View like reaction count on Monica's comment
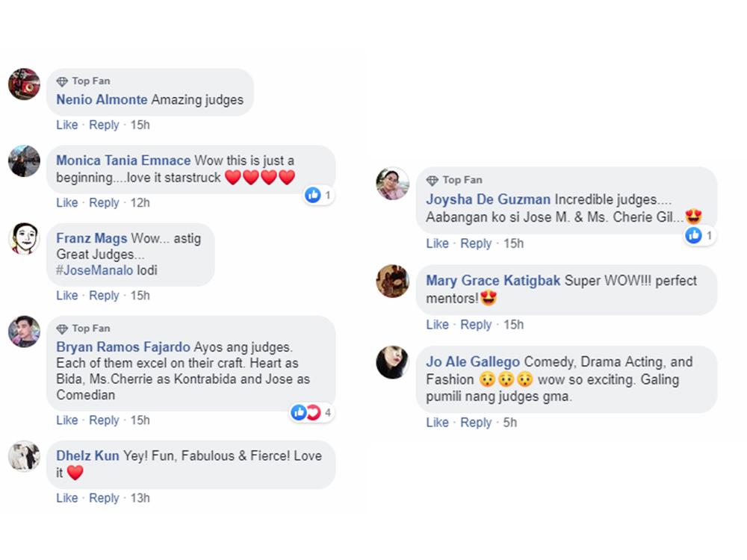The width and height of the screenshot is (747, 560). (x=319, y=196)
